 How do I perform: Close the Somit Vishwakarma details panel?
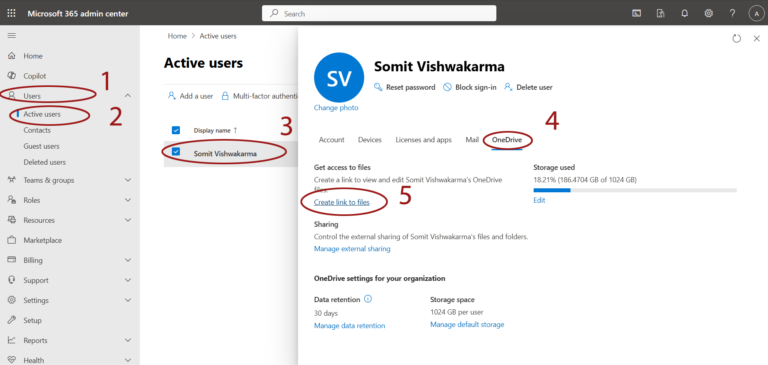(x=756, y=39)
